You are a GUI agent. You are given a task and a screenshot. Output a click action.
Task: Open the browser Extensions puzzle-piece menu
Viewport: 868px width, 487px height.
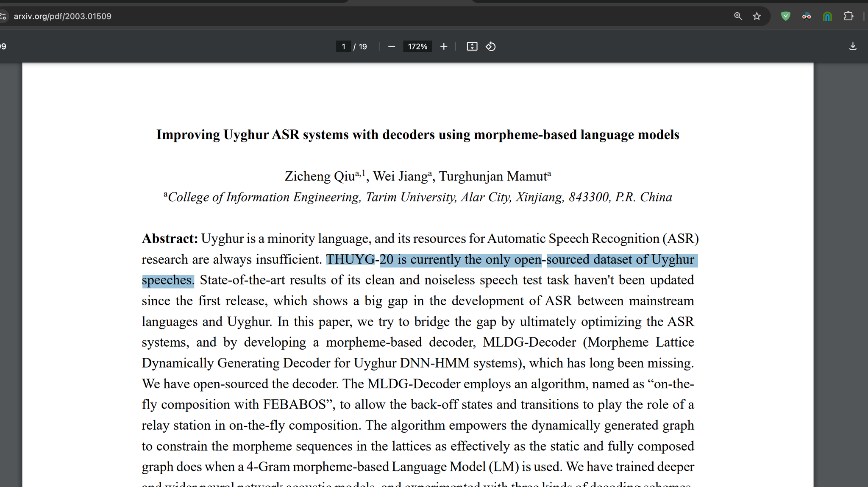point(849,16)
